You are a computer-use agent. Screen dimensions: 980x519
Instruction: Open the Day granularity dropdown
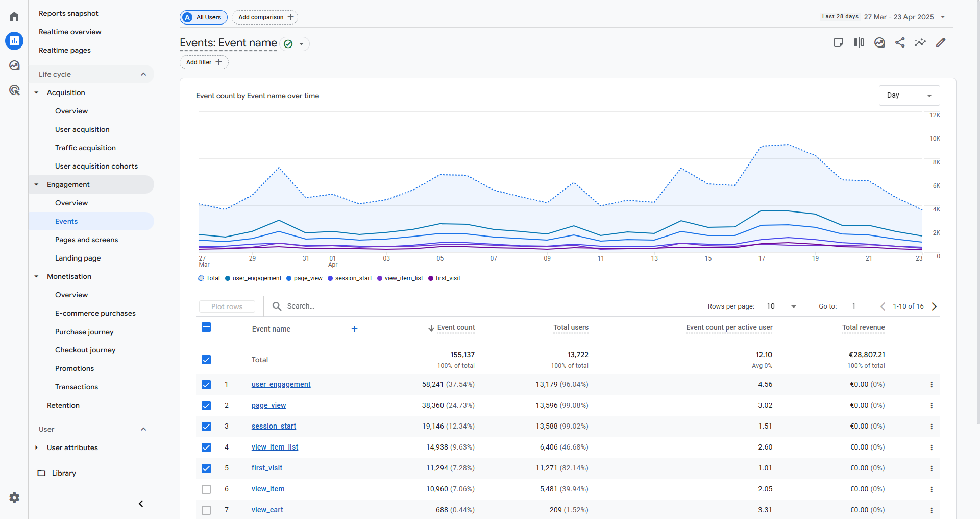pyautogui.click(x=909, y=96)
